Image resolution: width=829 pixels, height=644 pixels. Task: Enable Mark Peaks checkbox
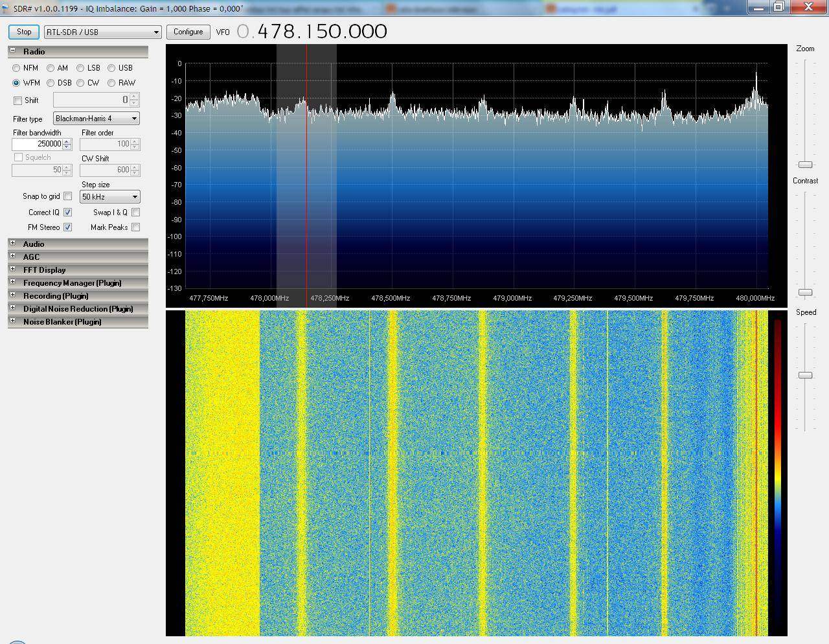(135, 227)
